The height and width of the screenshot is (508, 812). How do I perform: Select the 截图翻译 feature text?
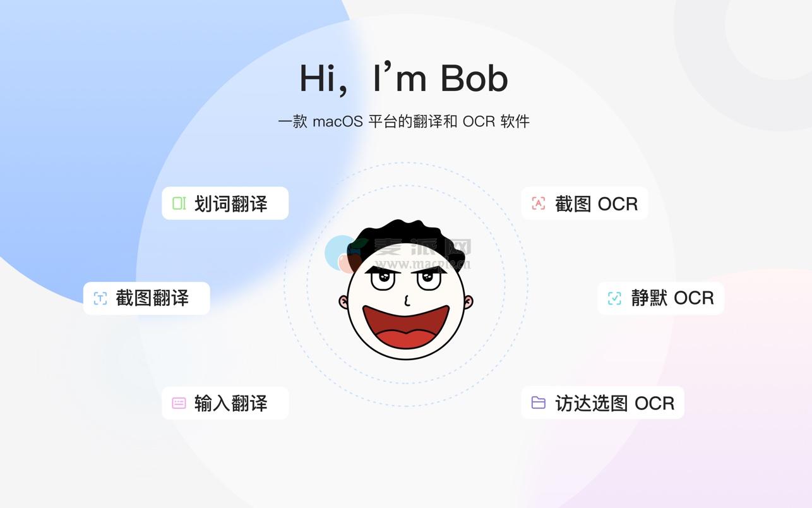pos(152,298)
